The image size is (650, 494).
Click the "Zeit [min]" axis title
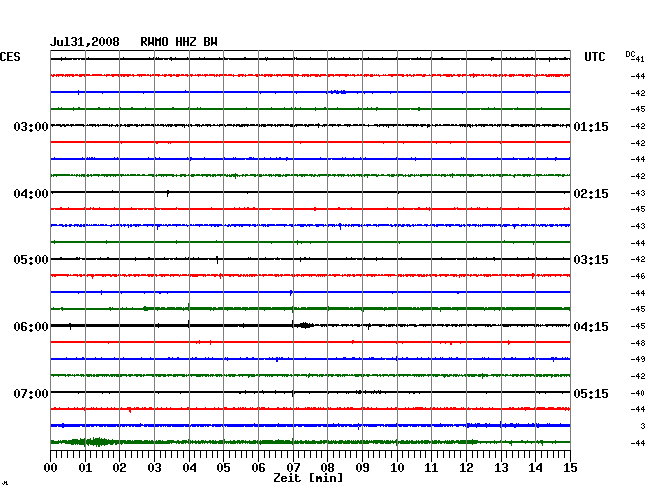[308, 478]
